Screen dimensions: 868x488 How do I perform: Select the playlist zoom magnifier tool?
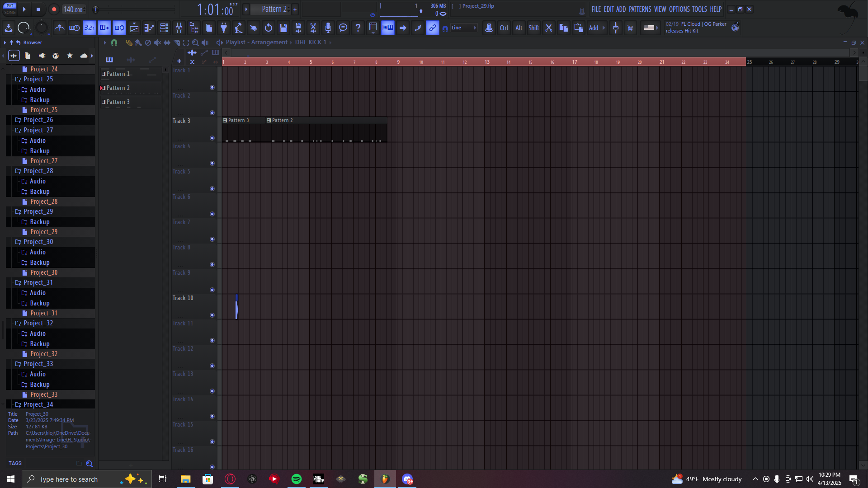point(195,42)
